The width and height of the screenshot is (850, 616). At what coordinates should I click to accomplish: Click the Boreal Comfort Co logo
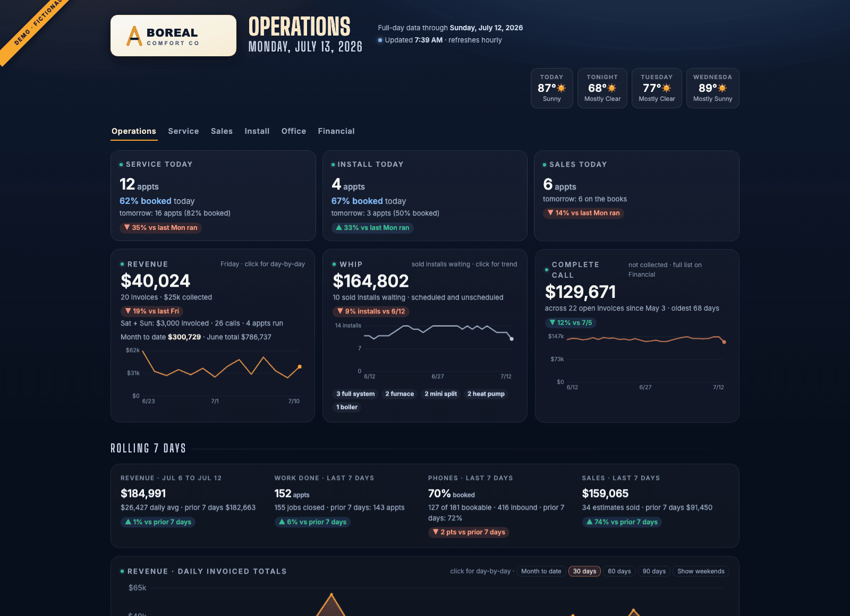[173, 36]
